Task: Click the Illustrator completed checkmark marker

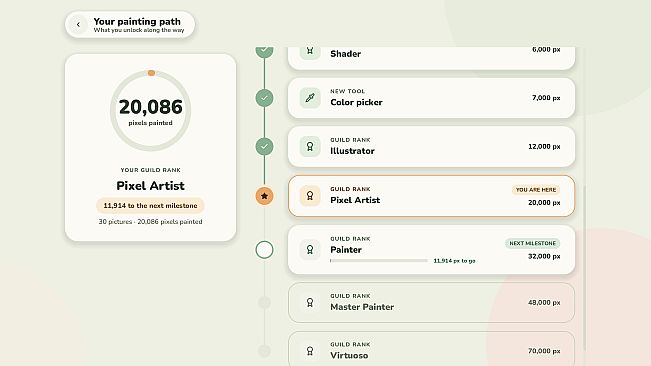Action: [x=264, y=146]
